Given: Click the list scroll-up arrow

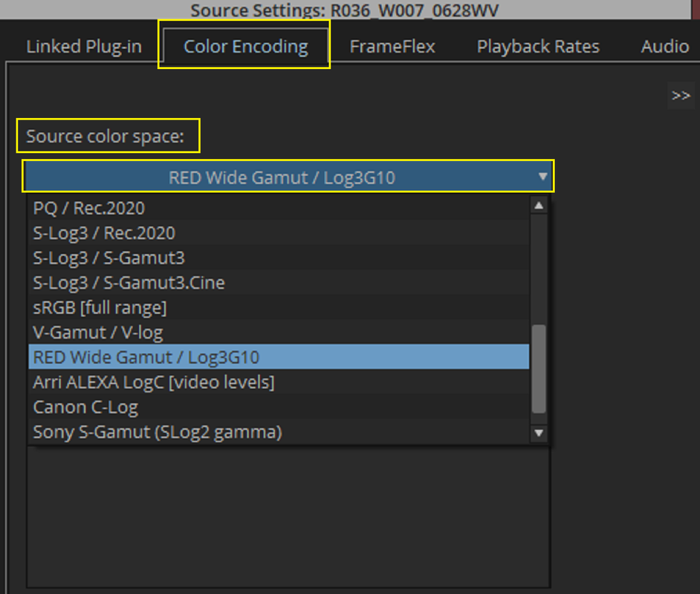Looking at the screenshot, I should (x=539, y=205).
